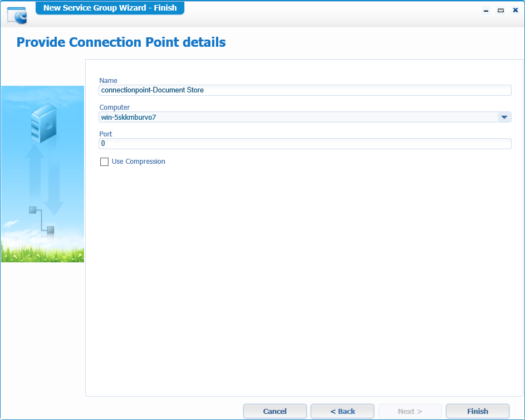Click the greyed-out 'Next >' button
The image size is (525, 420).
point(410,411)
